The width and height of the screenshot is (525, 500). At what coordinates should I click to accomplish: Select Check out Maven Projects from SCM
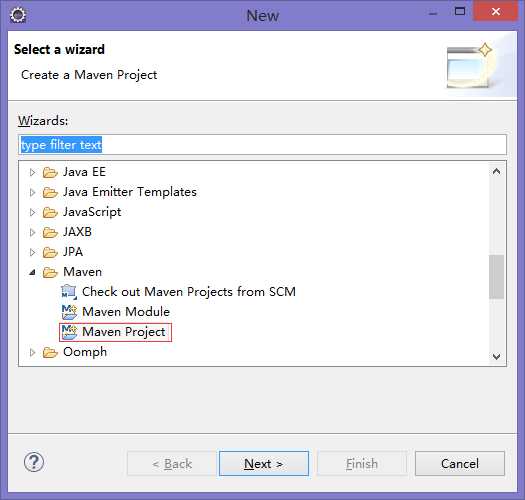(189, 292)
